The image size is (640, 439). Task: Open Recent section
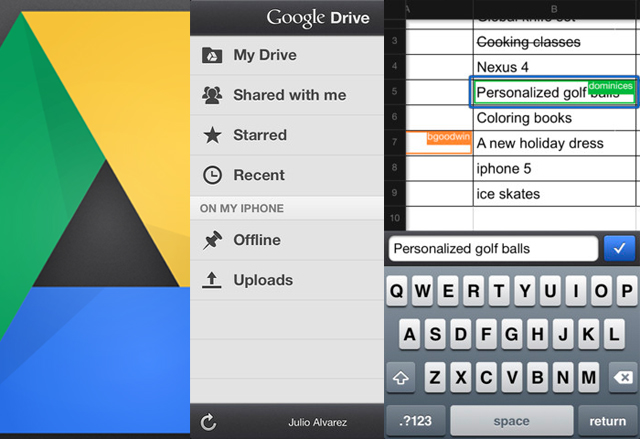point(287,175)
